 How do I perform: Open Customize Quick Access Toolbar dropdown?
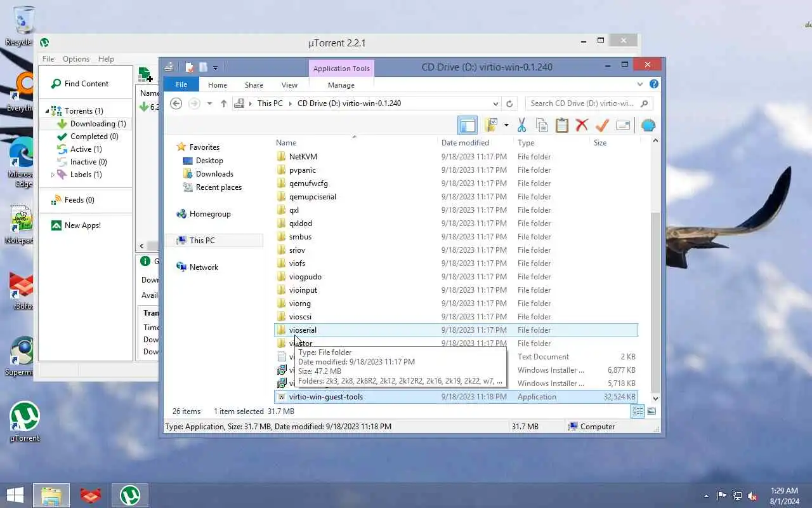pyautogui.click(x=216, y=67)
